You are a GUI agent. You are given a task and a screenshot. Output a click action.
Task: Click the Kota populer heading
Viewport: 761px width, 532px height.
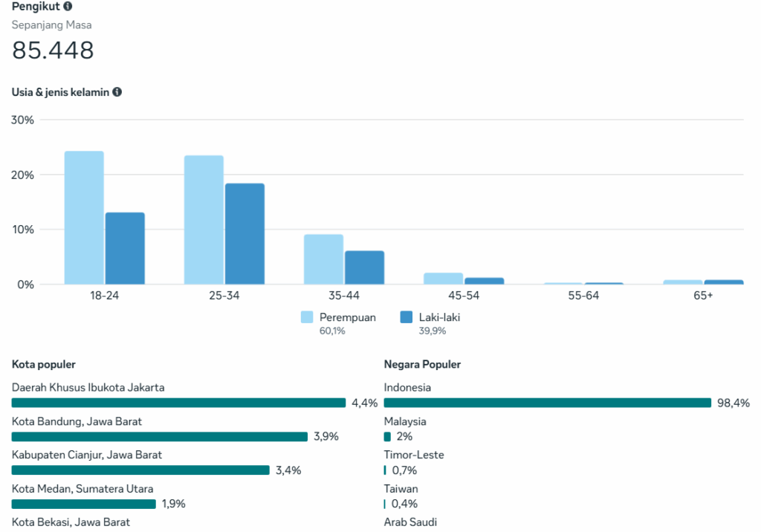pyautogui.click(x=44, y=364)
